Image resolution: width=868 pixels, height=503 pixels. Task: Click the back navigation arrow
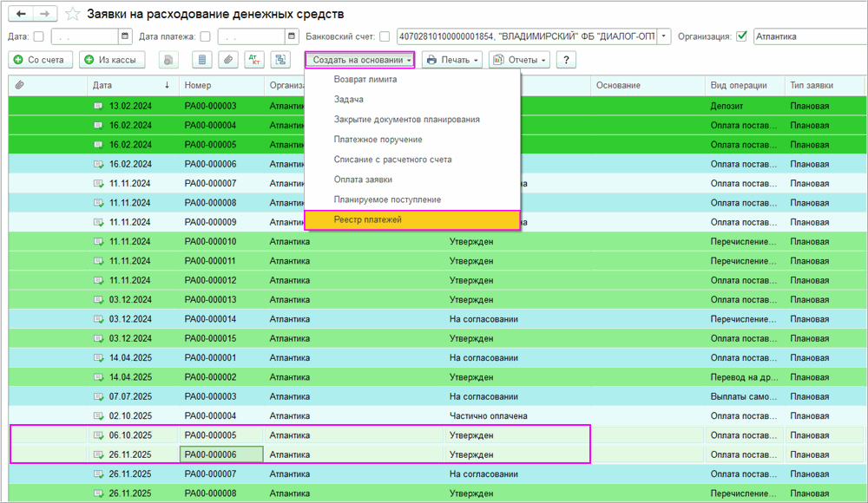[x=21, y=14]
